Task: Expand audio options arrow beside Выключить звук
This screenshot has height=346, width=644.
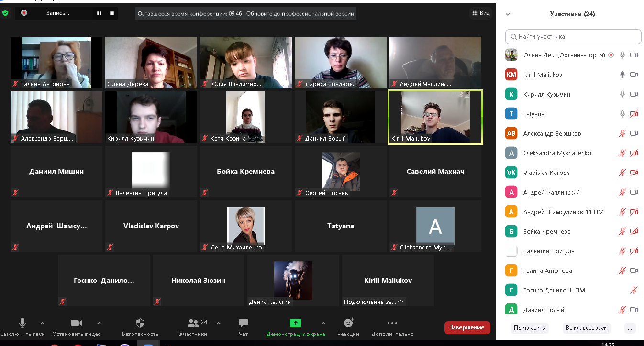Action: (43, 323)
